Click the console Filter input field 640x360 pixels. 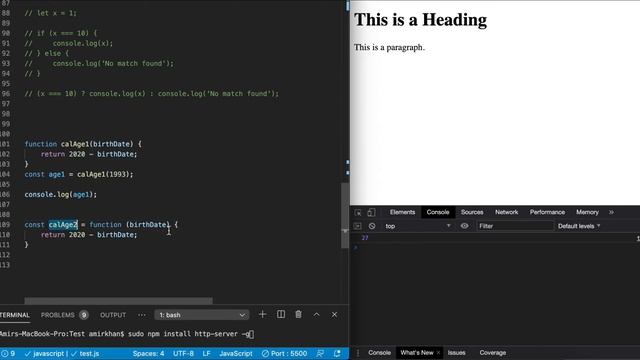(x=515, y=226)
